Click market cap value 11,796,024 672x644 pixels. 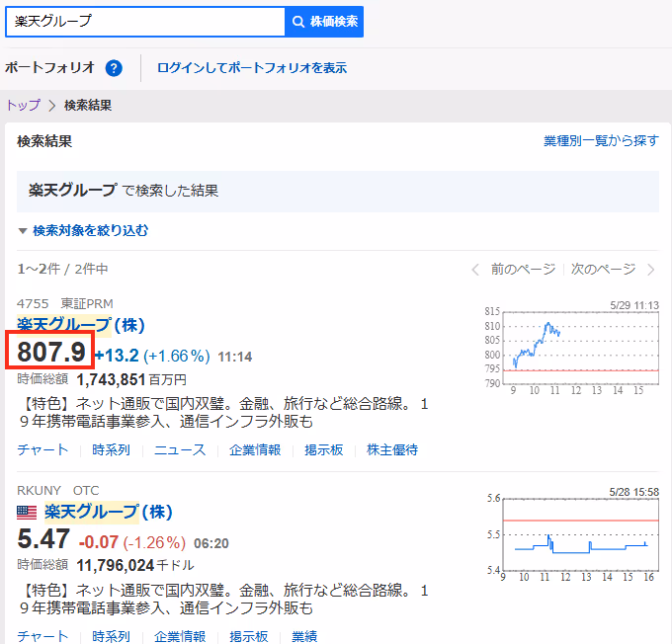tap(115, 566)
